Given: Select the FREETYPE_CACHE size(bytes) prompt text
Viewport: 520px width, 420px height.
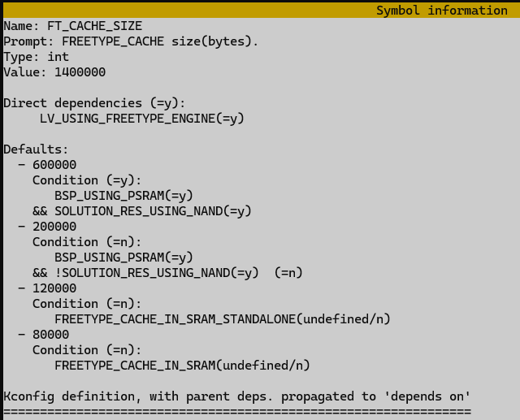Looking at the screenshot, I should coord(160,41).
